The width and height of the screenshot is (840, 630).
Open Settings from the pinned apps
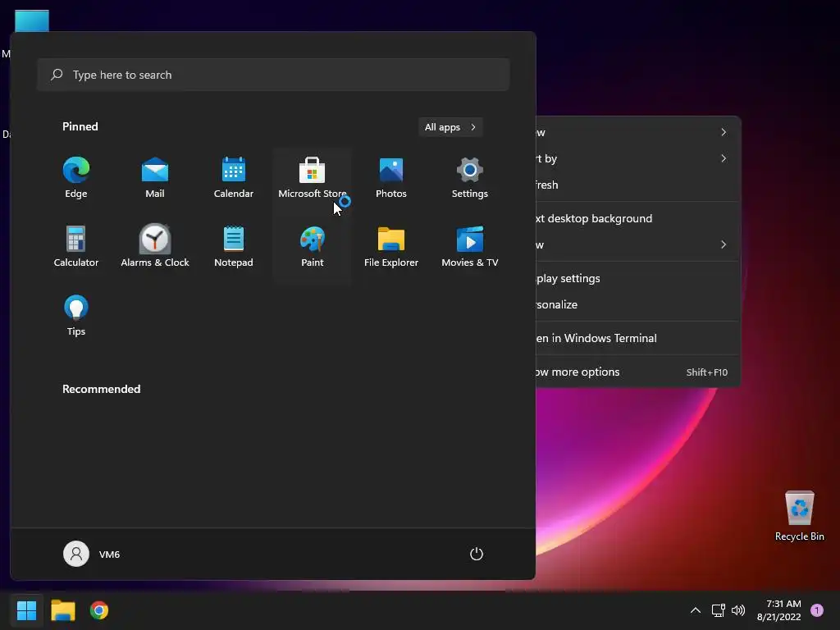point(470,178)
